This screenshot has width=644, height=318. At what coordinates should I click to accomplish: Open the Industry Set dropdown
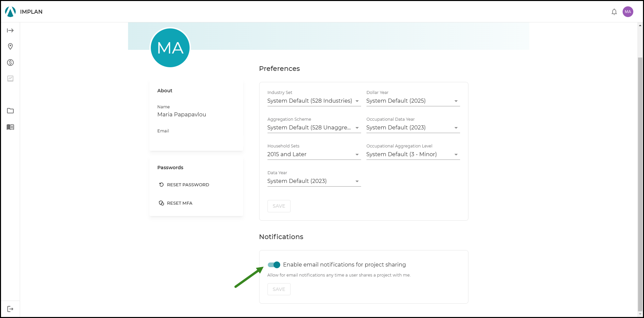[314, 101]
